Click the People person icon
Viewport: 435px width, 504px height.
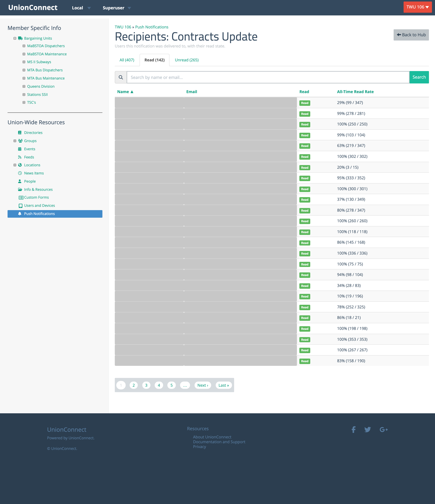pos(20,181)
